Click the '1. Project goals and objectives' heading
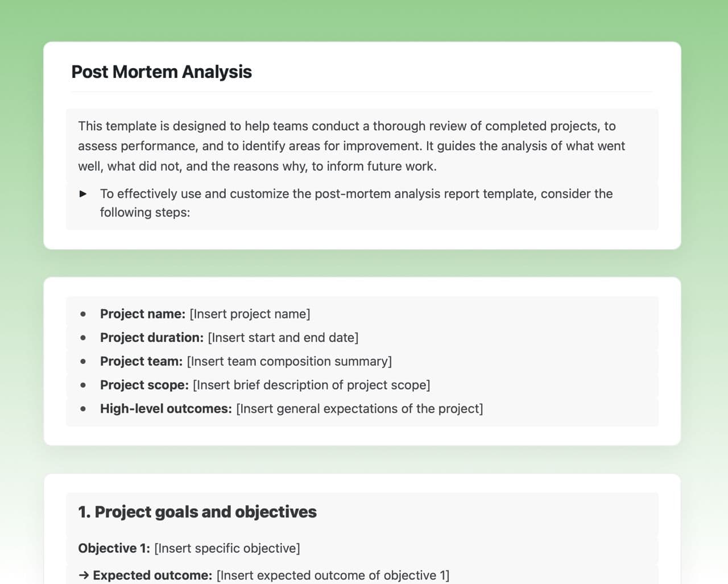Image resolution: width=728 pixels, height=584 pixels. coord(197,512)
